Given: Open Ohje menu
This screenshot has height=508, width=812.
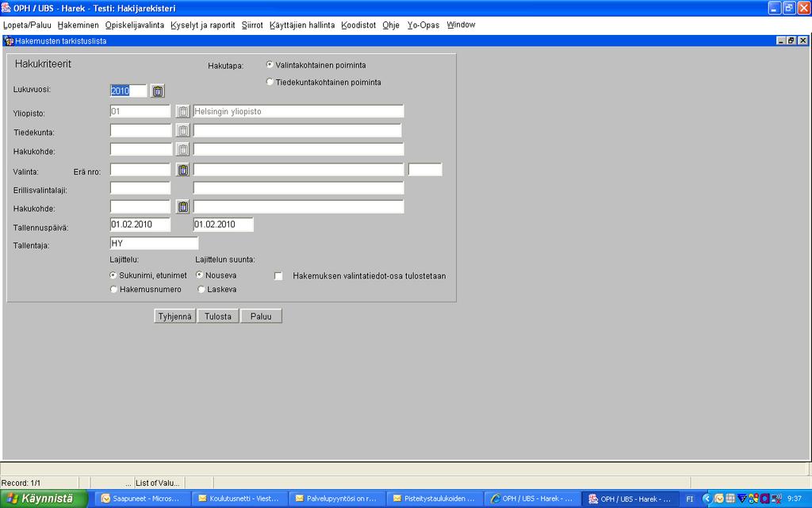Looking at the screenshot, I should tap(391, 25).
